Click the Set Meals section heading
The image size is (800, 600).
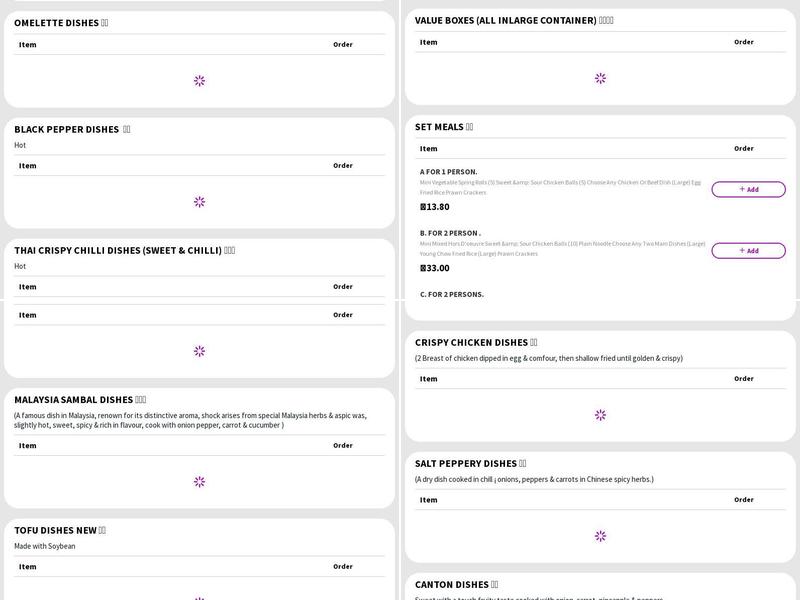(x=444, y=127)
